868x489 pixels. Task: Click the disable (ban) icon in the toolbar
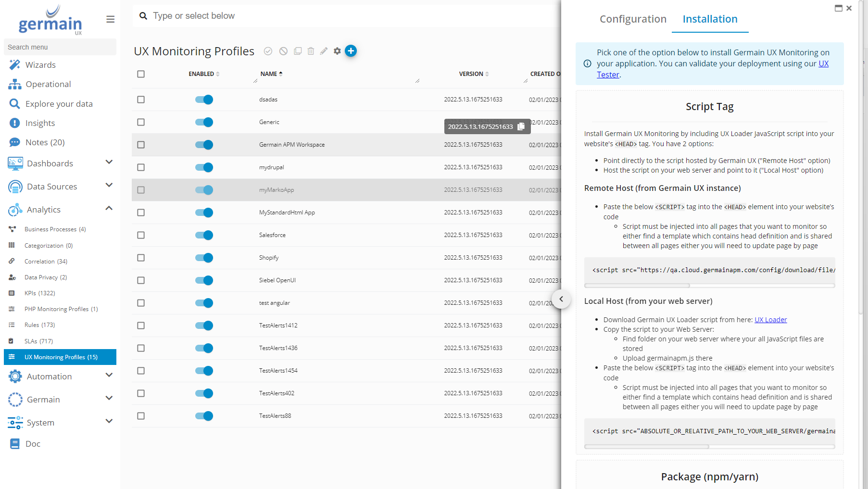[283, 51]
